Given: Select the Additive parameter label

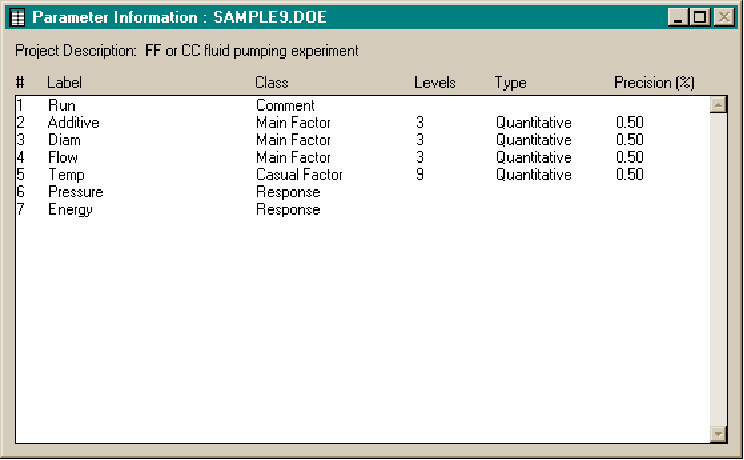Looking at the screenshot, I should pyautogui.click(x=74, y=123).
